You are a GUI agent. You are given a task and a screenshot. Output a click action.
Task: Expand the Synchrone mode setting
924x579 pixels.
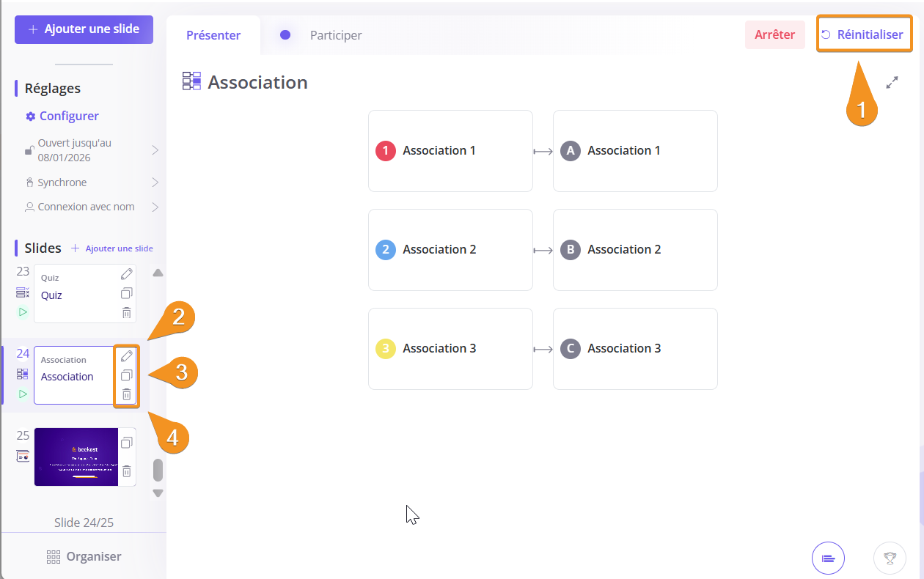coord(155,182)
